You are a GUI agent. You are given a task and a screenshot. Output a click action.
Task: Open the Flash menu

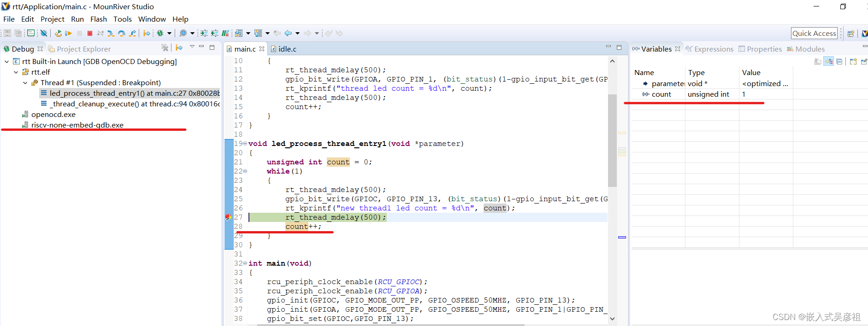click(x=99, y=19)
